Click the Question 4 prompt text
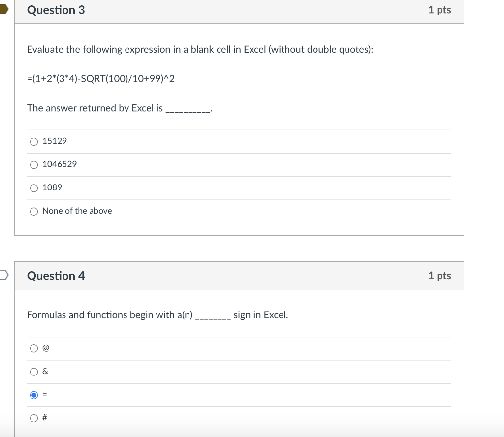The image size is (504, 437). (x=158, y=315)
